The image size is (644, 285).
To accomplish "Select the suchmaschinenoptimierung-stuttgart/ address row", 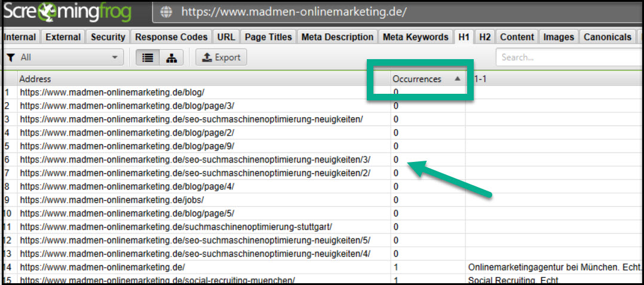I will pyautogui.click(x=176, y=226).
